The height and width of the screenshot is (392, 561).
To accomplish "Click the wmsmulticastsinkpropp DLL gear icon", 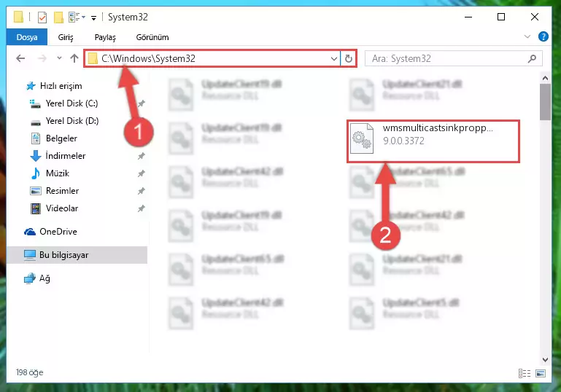I will (x=362, y=139).
